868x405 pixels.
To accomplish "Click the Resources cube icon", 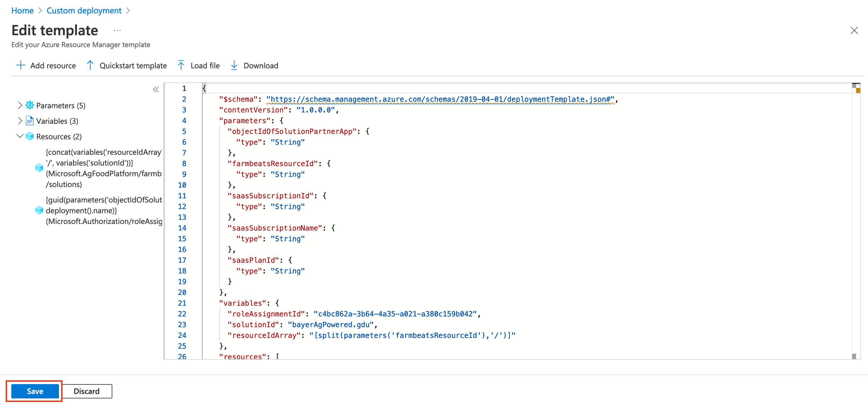I will pyautogui.click(x=30, y=136).
